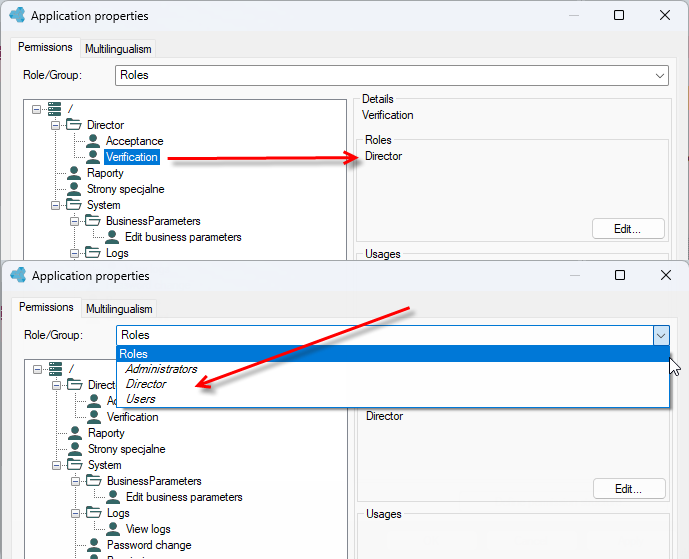Collapse the Logs node in lower window
The height and width of the screenshot is (559, 689).
click(x=75, y=513)
